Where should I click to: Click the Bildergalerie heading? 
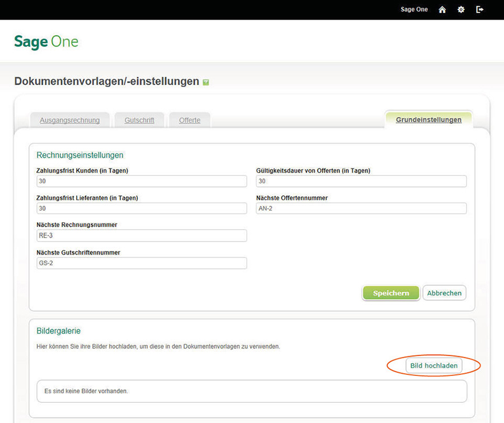pyautogui.click(x=58, y=331)
